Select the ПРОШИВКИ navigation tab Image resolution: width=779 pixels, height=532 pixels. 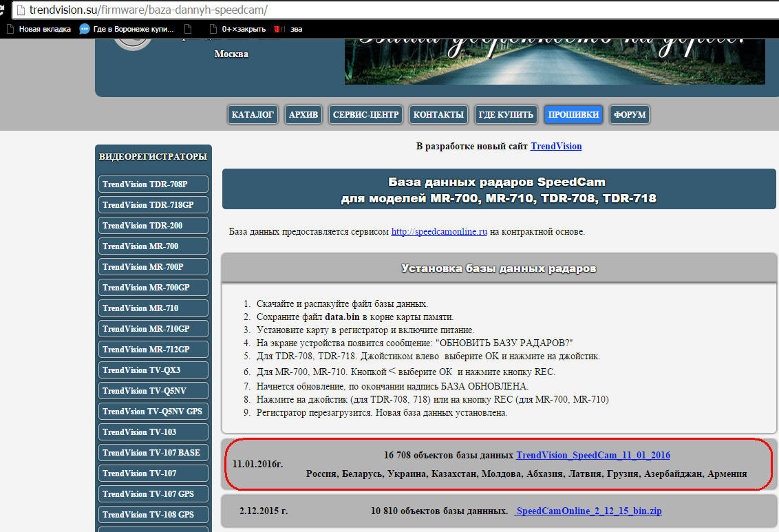pyautogui.click(x=573, y=115)
